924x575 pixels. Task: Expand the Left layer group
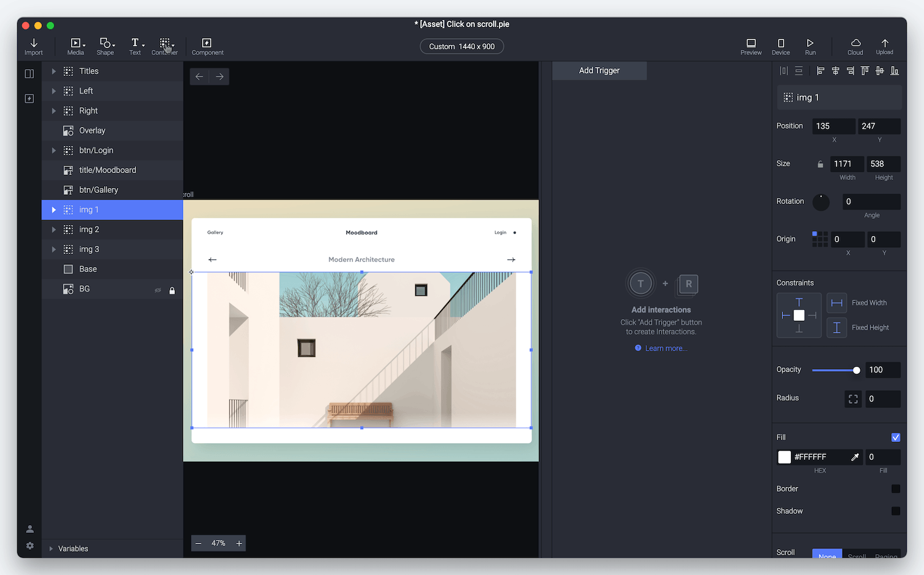[54, 91]
